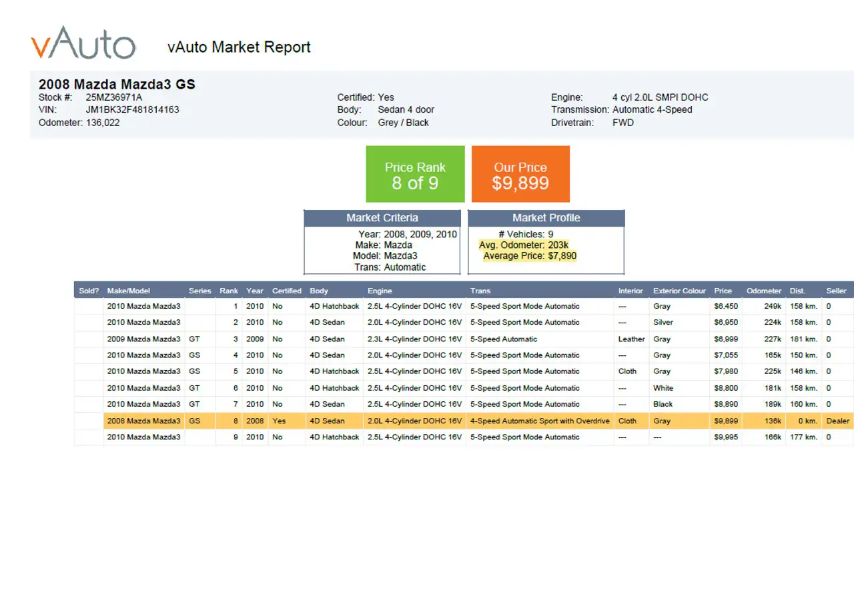Image resolution: width=854 pixels, height=616 pixels.
Task: Select the rank 9 row priced $9,995
Action: tap(464, 437)
